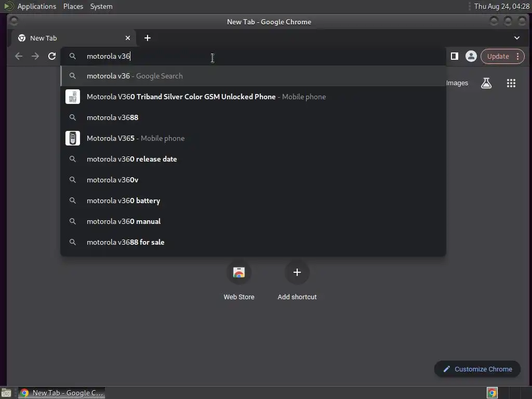Click the forward navigation arrow

(x=35, y=56)
